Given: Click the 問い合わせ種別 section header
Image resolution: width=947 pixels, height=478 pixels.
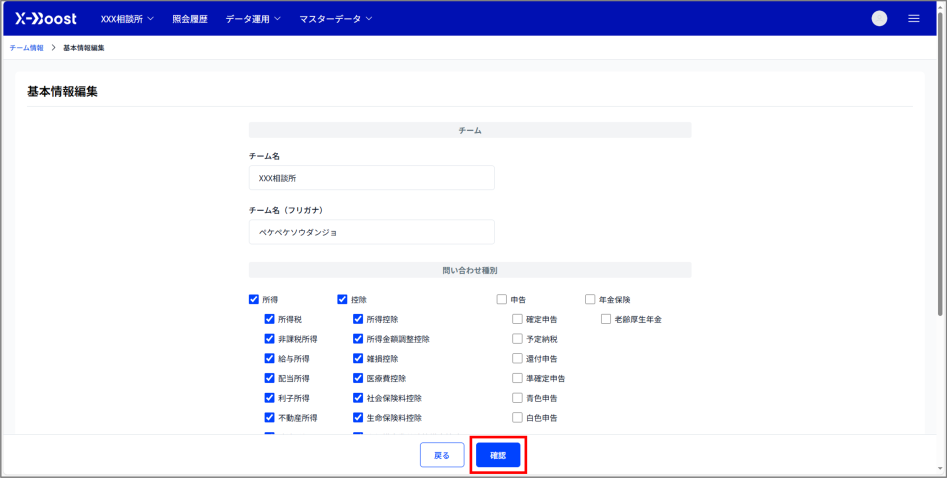Looking at the screenshot, I should click(x=470, y=270).
